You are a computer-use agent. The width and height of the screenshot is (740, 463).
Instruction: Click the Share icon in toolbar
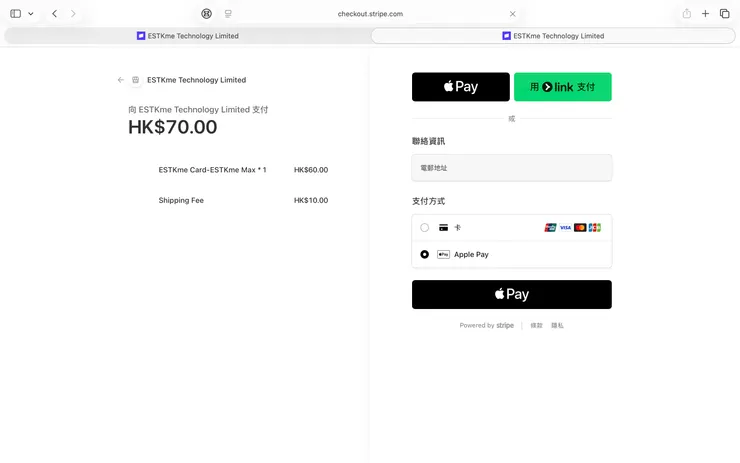pos(687,14)
